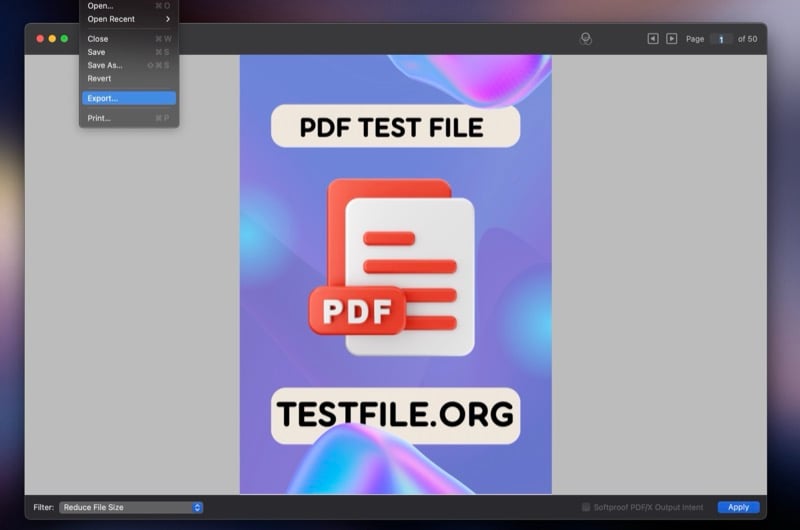Image resolution: width=800 pixels, height=530 pixels.
Task: Click the 'Page' label in toolbar
Action: point(695,39)
